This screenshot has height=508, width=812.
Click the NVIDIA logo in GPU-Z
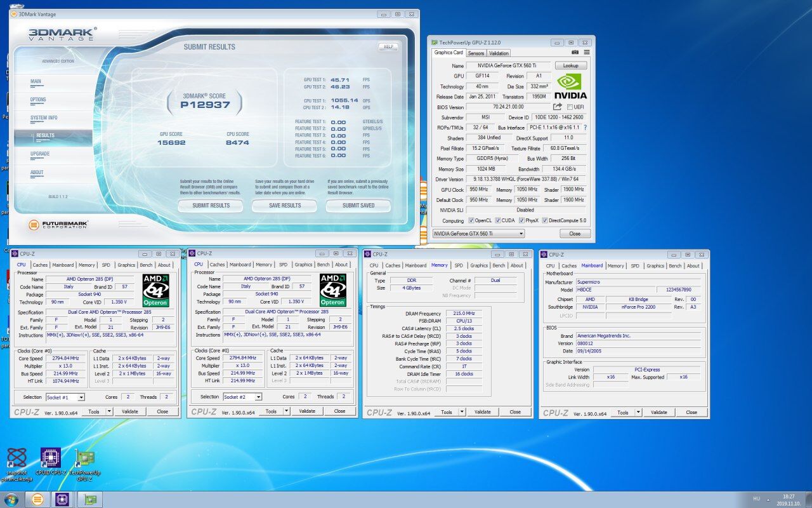click(x=571, y=86)
